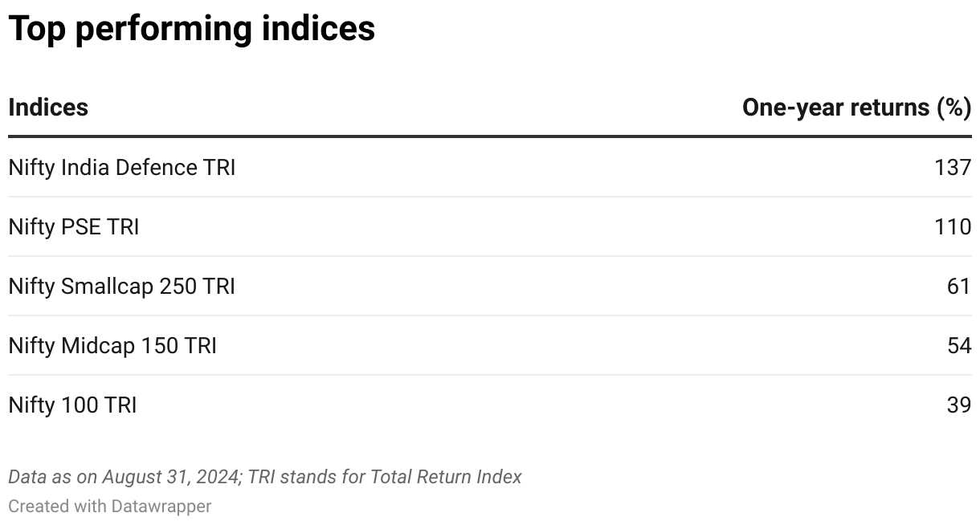Sort by the Indices column header
Screen dimensions: 980x525
[48, 108]
